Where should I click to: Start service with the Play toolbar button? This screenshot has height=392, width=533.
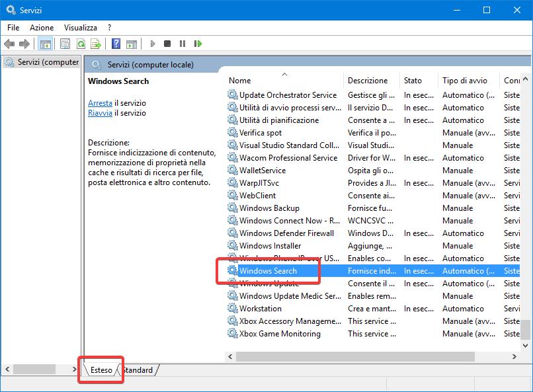click(153, 44)
